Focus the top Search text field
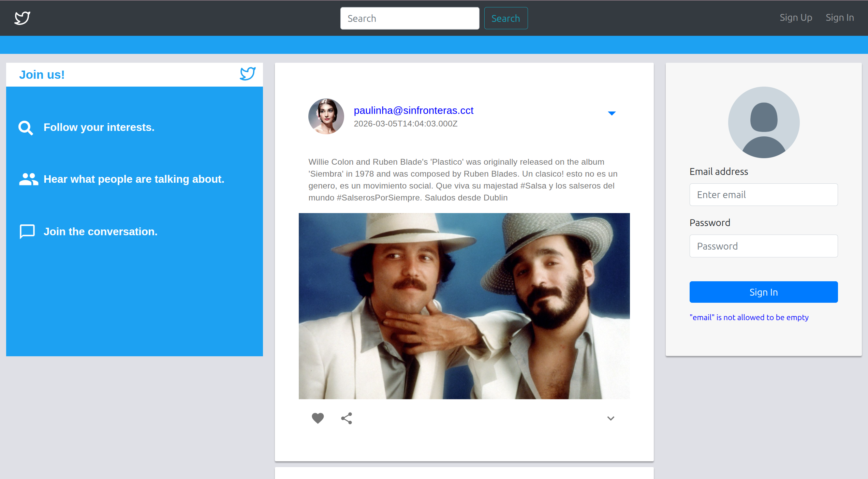This screenshot has height=479, width=868. tap(410, 18)
